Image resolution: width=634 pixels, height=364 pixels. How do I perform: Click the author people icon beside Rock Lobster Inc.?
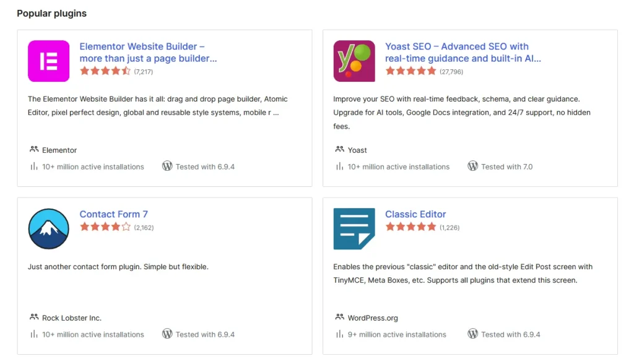(x=33, y=317)
